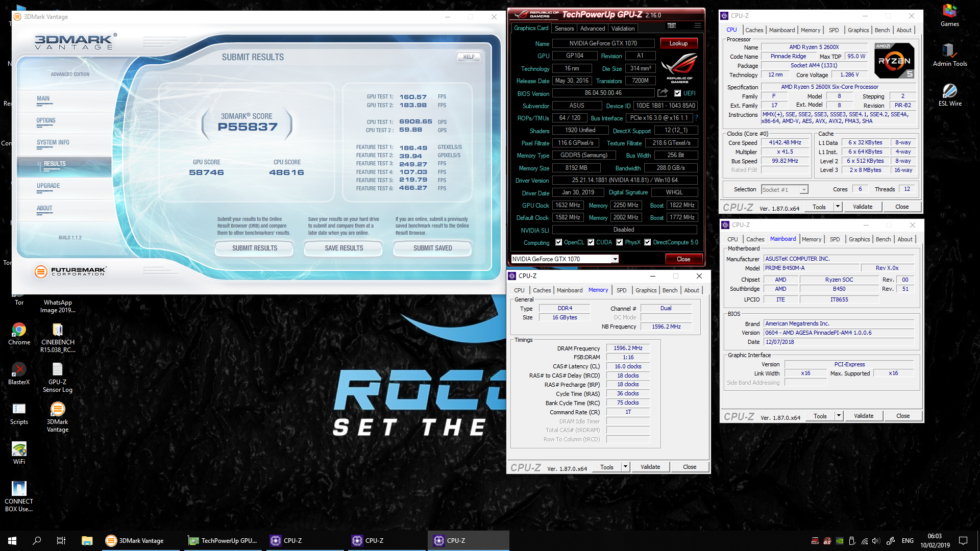
Task: Open the ESL Wire desktop icon
Action: [x=949, y=95]
